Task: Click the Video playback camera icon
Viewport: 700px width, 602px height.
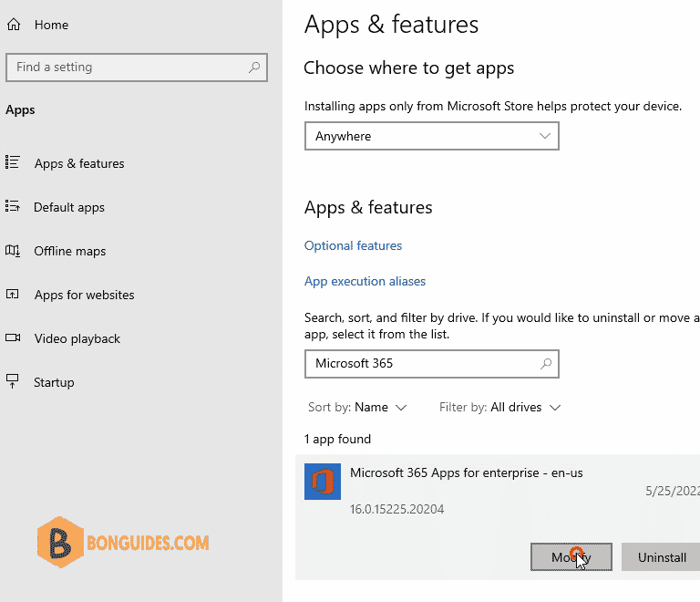Action: click(x=13, y=337)
